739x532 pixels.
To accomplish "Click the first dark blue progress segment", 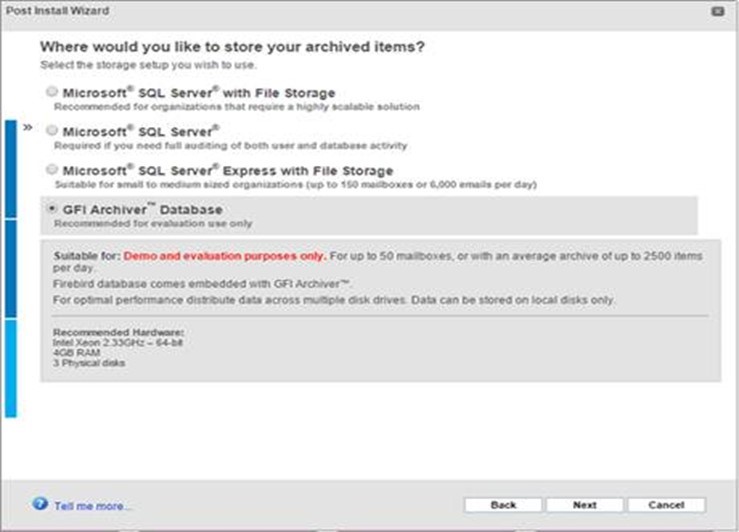I will click(11, 169).
